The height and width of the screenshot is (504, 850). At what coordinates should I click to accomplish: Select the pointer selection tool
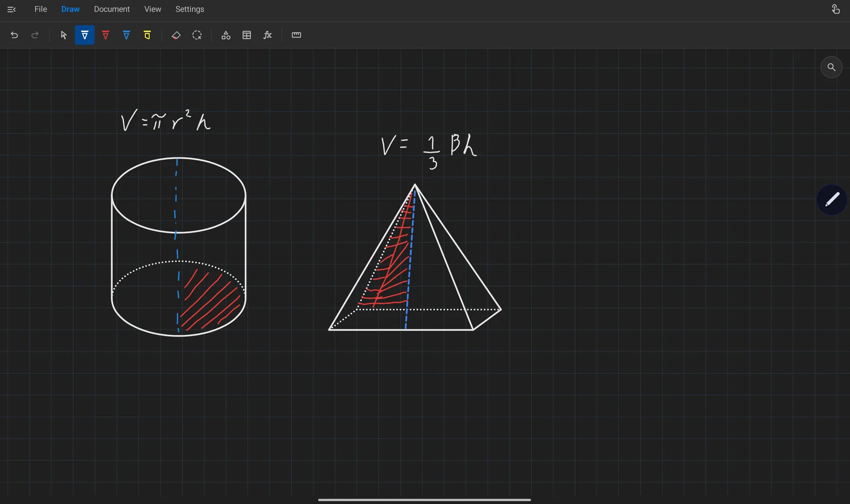tap(64, 35)
